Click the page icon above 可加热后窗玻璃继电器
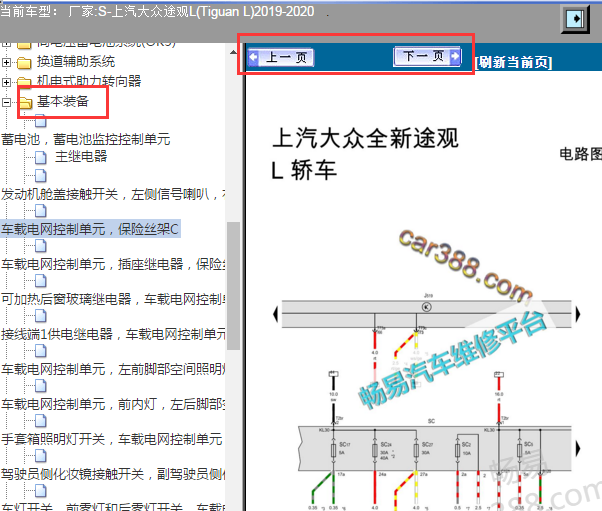Viewport: 602px width, 511px height. point(41,281)
